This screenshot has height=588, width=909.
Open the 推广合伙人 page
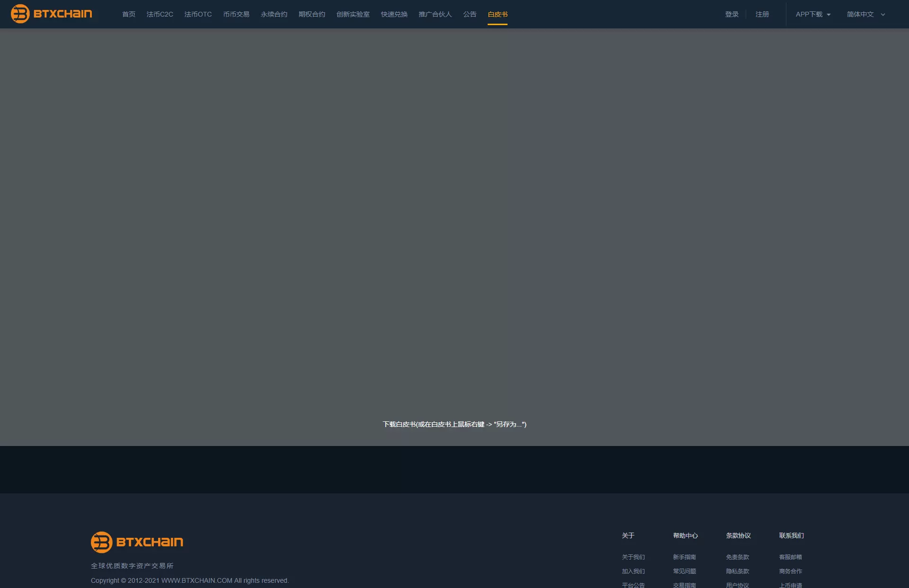pyautogui.click(x=435, y=14)
